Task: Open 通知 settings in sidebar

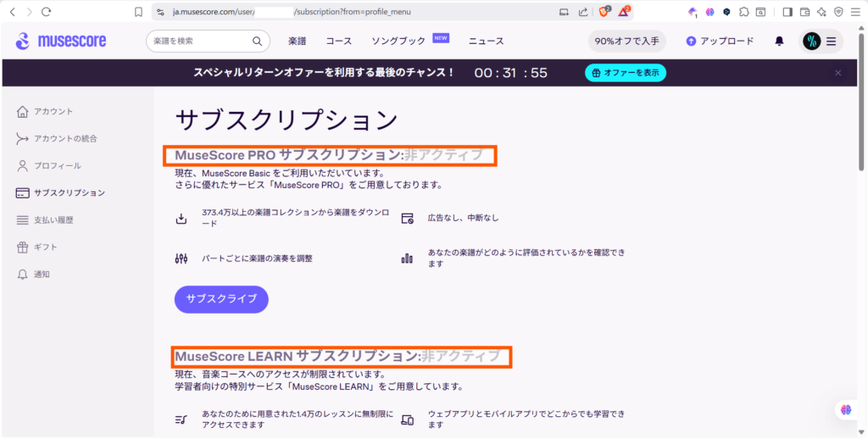Action: [41, 274]
